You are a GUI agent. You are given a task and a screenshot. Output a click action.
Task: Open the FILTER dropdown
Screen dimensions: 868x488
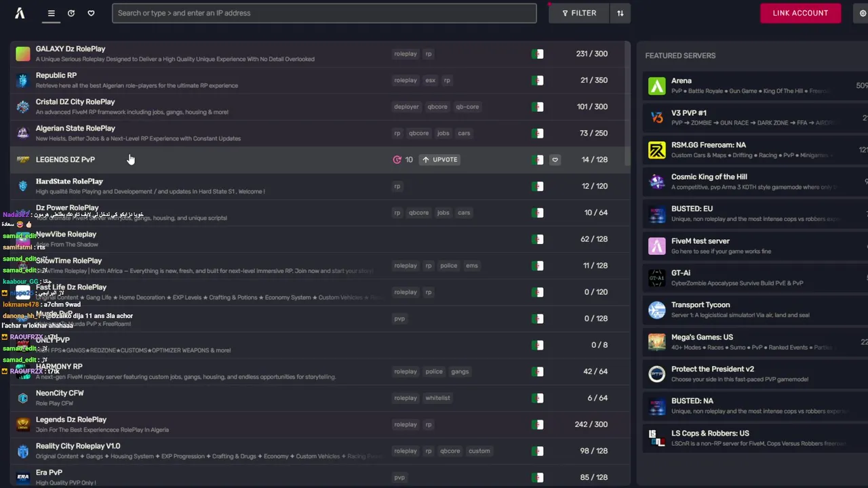[x=579, y=13]
